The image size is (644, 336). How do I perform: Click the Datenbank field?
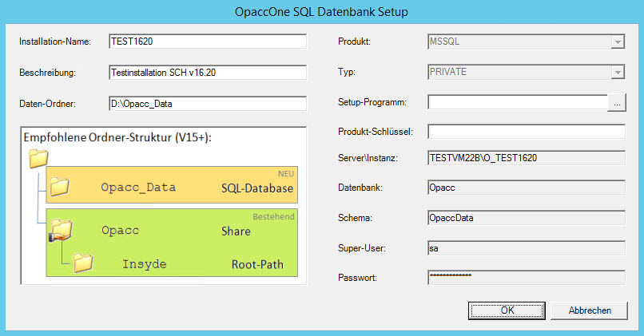click(x=527, y=188)
